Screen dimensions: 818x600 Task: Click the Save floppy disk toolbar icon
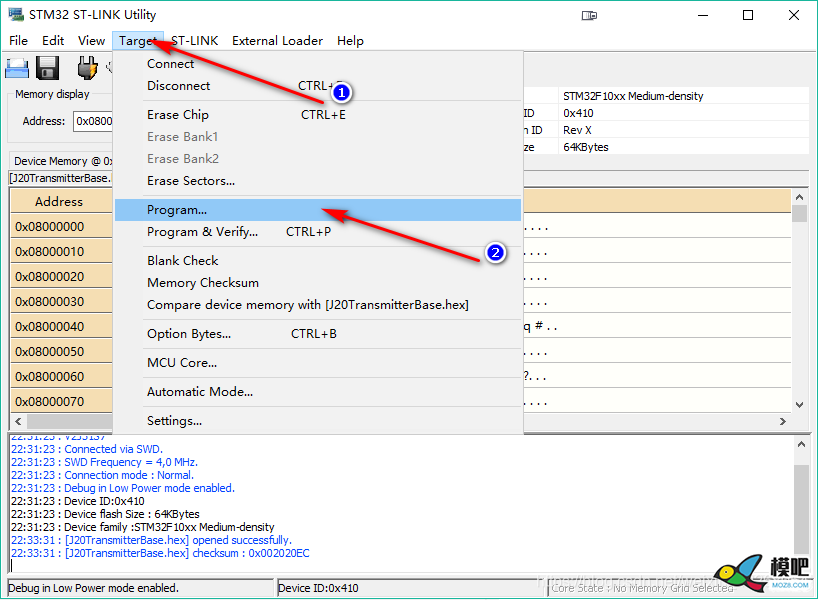click(47, 68)
